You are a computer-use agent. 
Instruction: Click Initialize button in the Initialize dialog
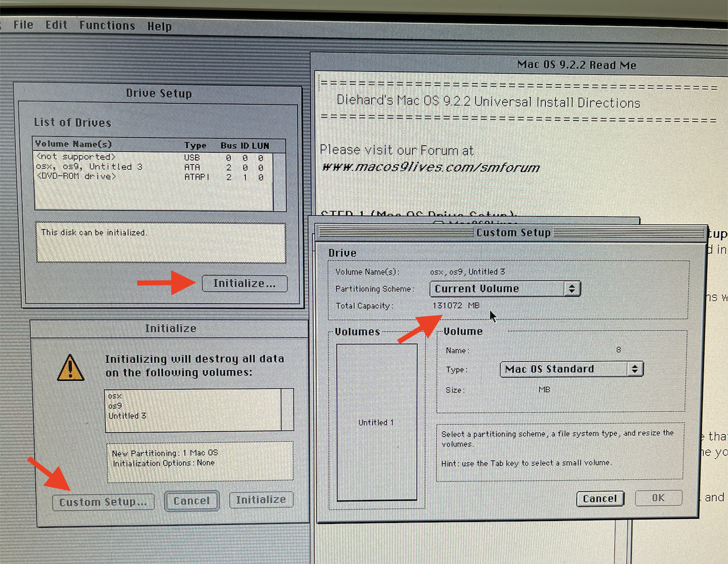261,499
